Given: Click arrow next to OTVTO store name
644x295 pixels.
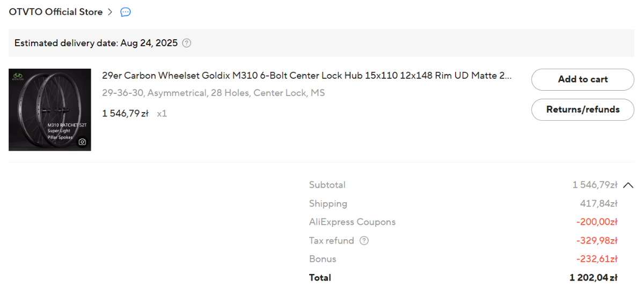Looking at the screenshot, I should [110, 12].
